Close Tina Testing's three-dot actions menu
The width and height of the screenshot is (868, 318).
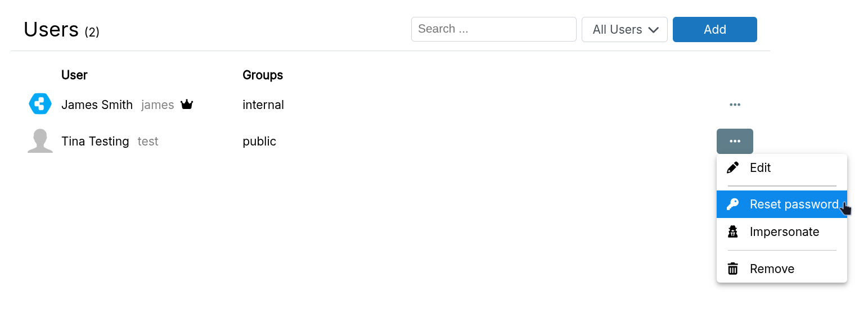point(735,141)
